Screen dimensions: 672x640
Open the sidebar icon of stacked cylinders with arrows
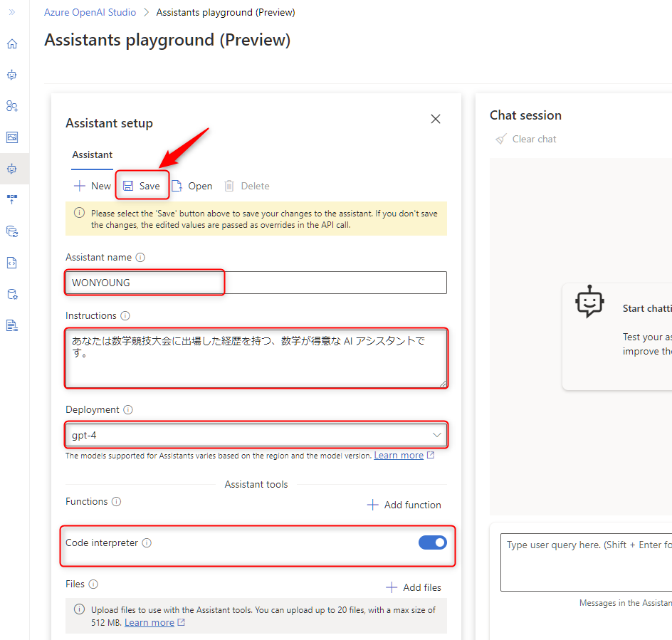click(12, 231)
